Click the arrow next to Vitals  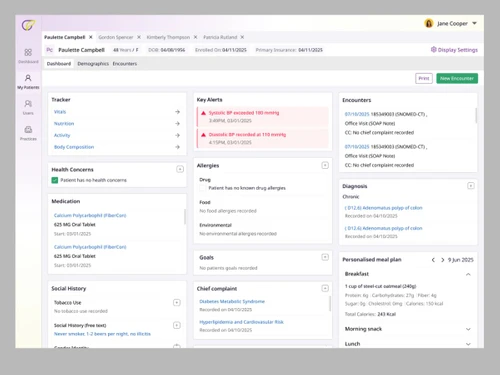(177, 112)
